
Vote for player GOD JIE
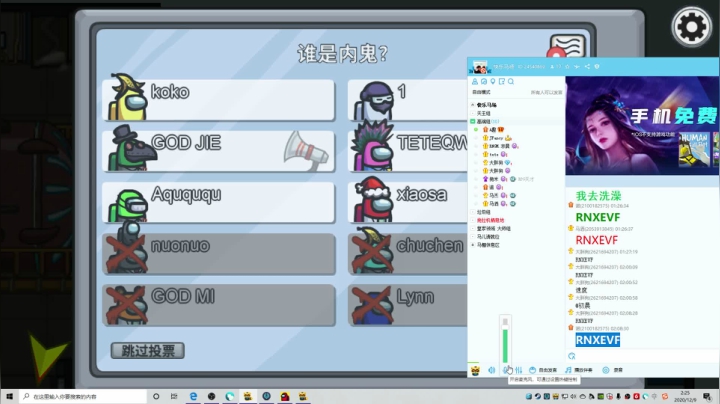point(219,151)
